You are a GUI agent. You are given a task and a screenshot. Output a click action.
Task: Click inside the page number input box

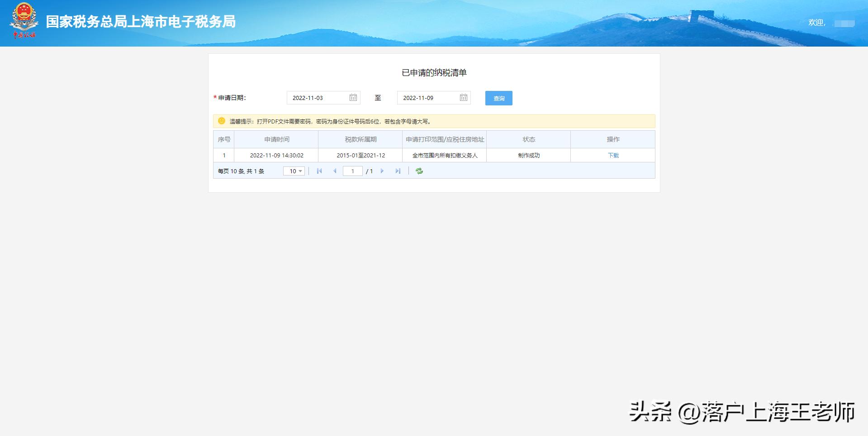click(353, 171)
